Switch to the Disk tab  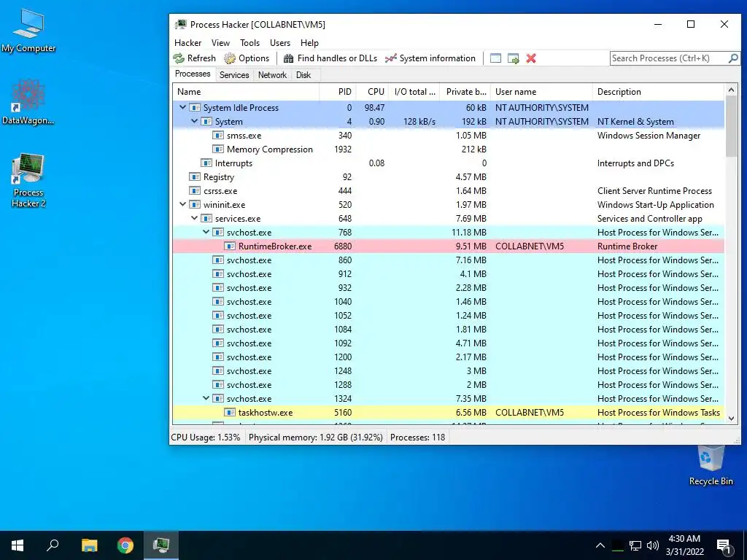tap(303, 75)
